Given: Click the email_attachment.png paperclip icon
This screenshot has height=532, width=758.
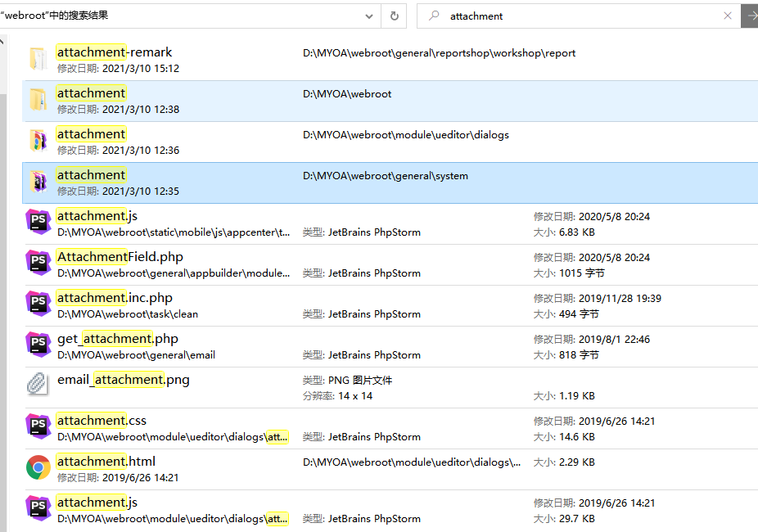Looking at the screenshot, I should pos(38,385).
